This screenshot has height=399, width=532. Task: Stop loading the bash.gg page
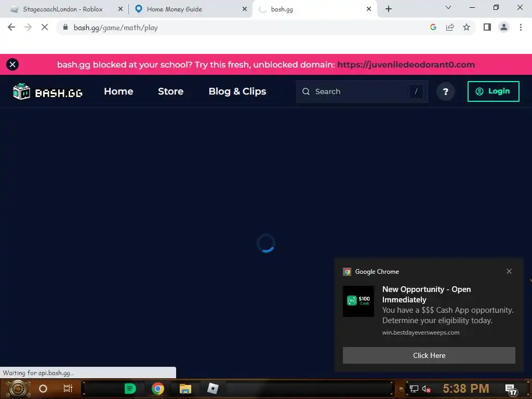point(45,27)
